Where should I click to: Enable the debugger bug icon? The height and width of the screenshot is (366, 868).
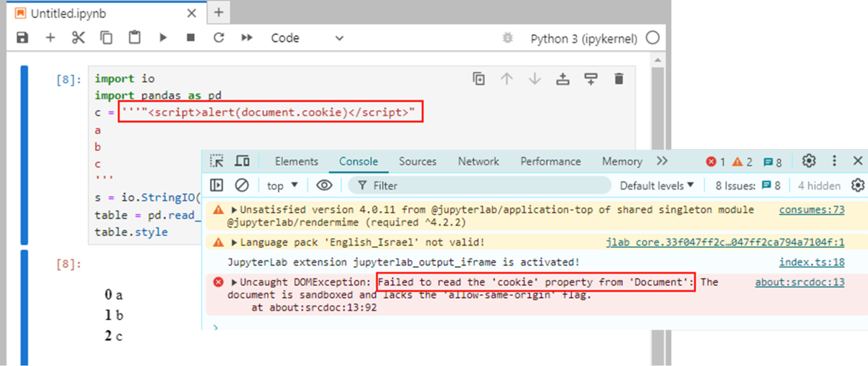(508, 38)
